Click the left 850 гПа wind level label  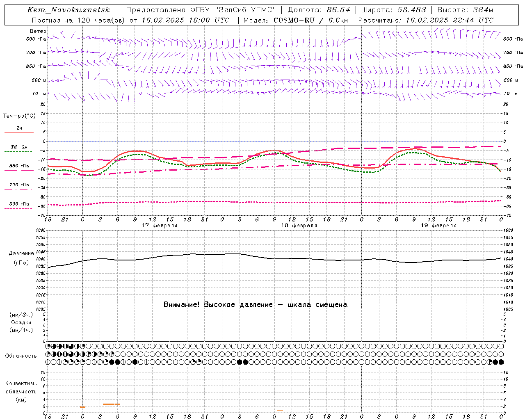coord(36,66)
